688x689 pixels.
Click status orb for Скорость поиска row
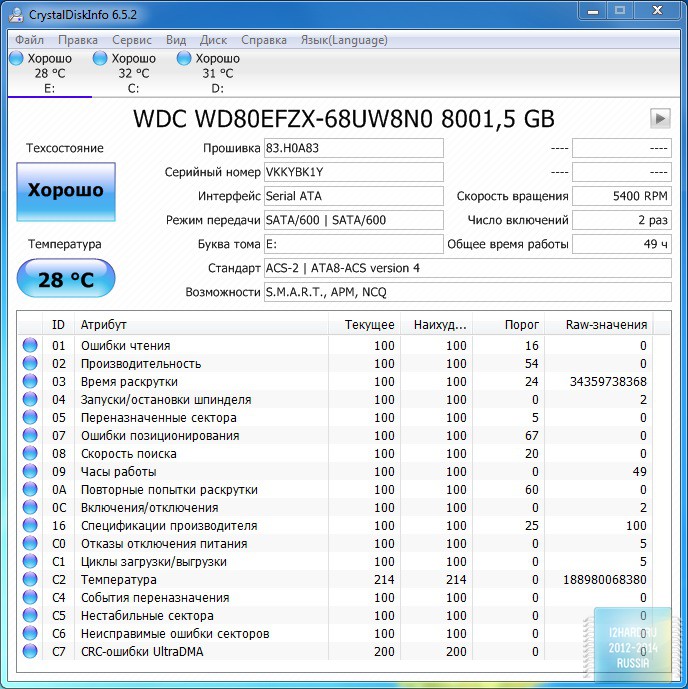[x=30, y=453]
